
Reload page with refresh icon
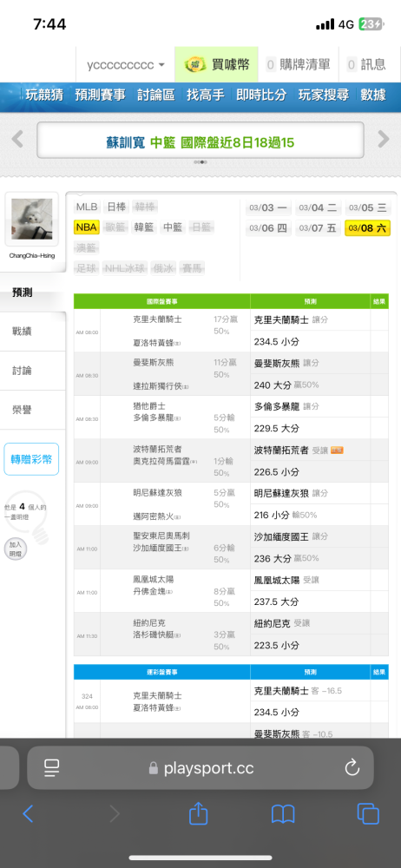352,768
